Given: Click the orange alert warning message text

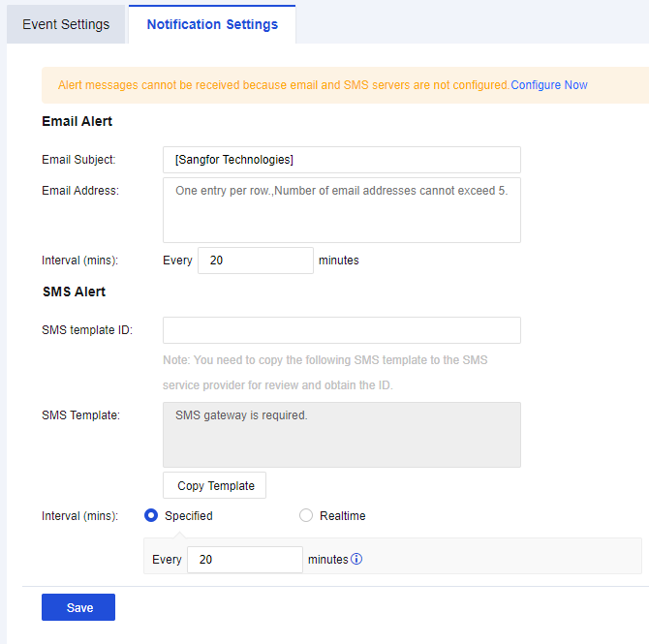Looking at the screenshot, I should coord(283,85).
